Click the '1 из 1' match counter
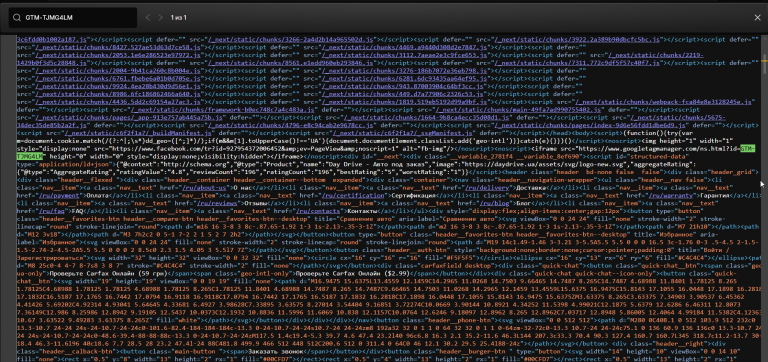Viewport: 768px width, 362px height. click(179, 18)
